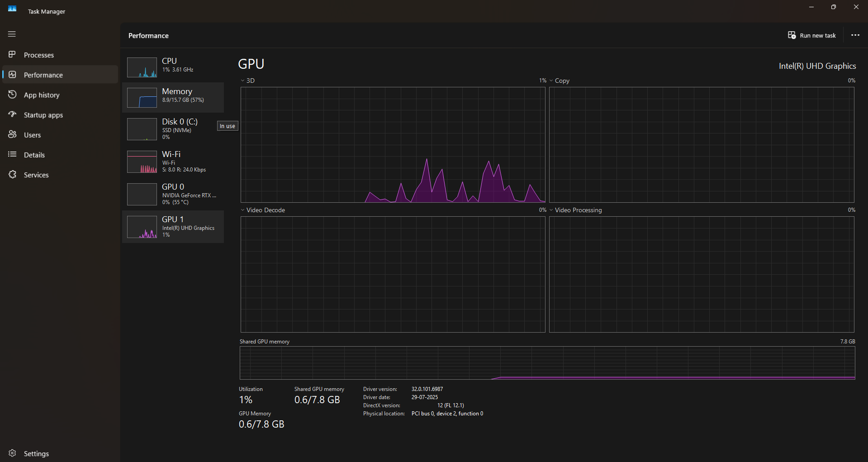Select the Memory mini graph thumbnail
Screen dimensions: 868x462
142,98
